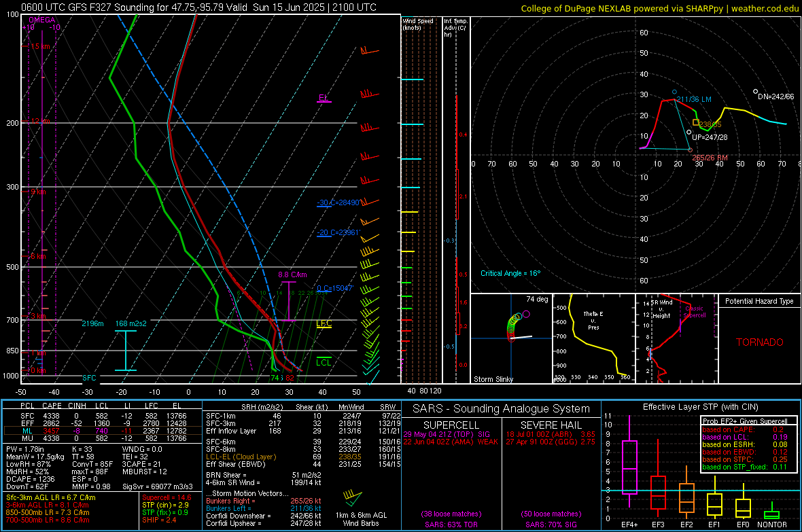The width and height of the screenshot is (802, 532).
Task: Click the green LCL level label
Action: coord(324,362)
